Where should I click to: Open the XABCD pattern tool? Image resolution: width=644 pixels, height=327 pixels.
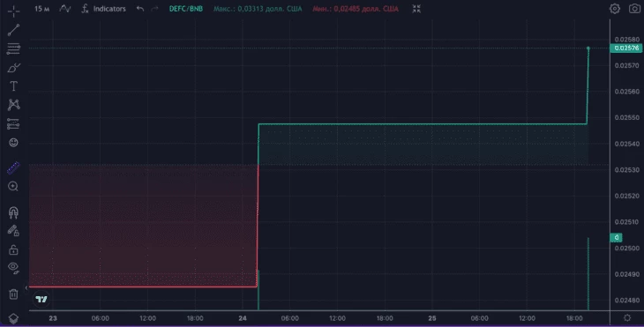(x=13, y=105)
